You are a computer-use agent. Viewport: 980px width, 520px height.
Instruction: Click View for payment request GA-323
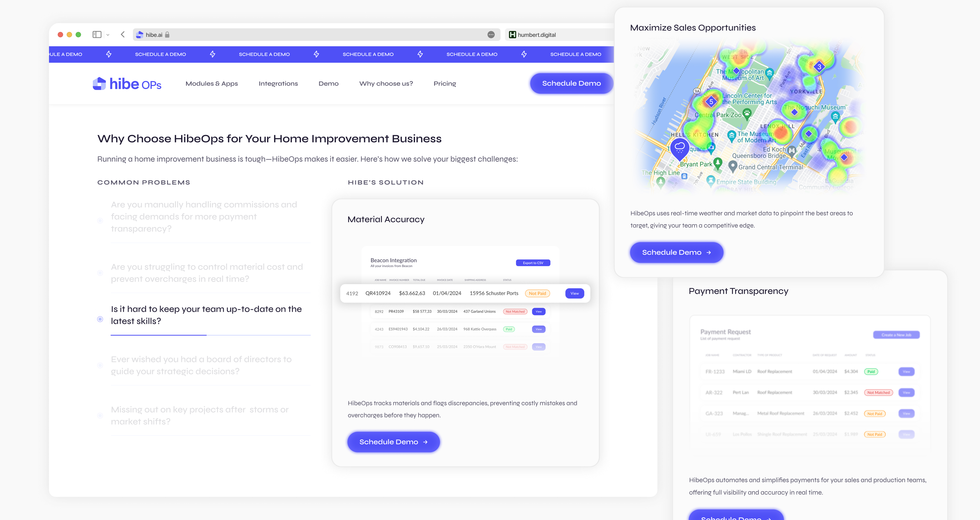click(906, 413)
